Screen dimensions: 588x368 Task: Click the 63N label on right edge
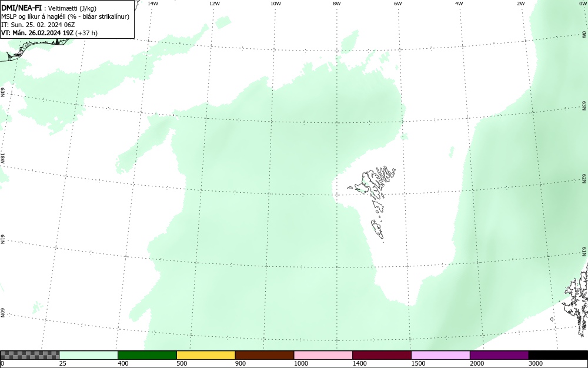[584, 106]
